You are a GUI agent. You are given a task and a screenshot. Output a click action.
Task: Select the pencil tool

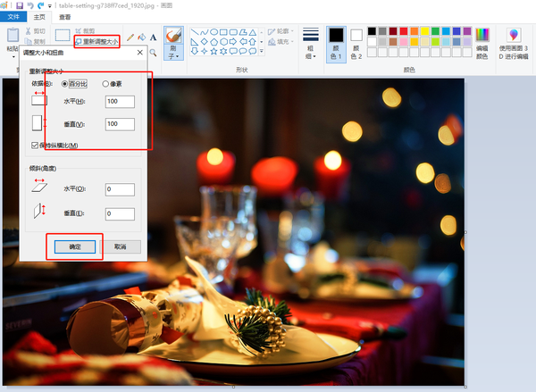pyautogui.click(x=130, y=38)
